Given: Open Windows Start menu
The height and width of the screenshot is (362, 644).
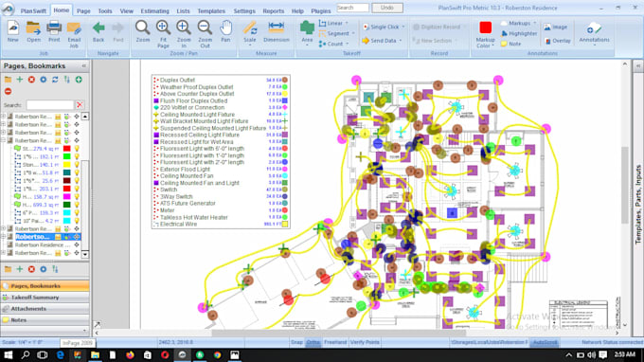Looking at the screenshot, I should click(x=8, y=355).
